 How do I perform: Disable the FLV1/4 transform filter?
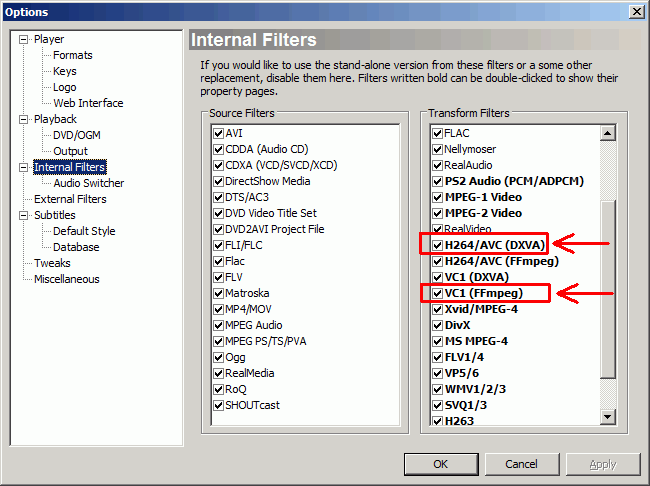(437, 357)
